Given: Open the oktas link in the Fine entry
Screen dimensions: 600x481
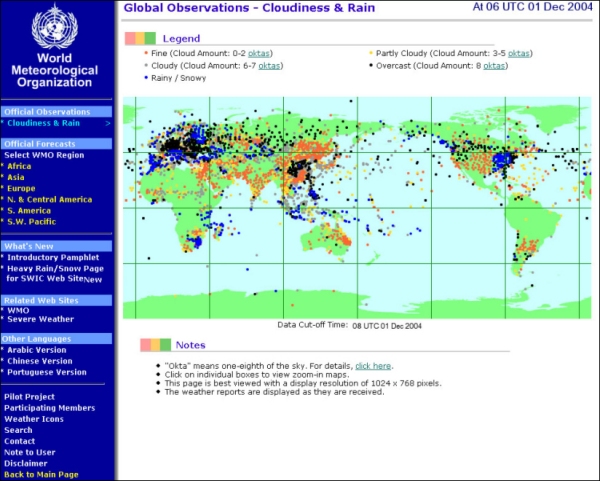Looking at the screenshot, I should coord(260,52).
